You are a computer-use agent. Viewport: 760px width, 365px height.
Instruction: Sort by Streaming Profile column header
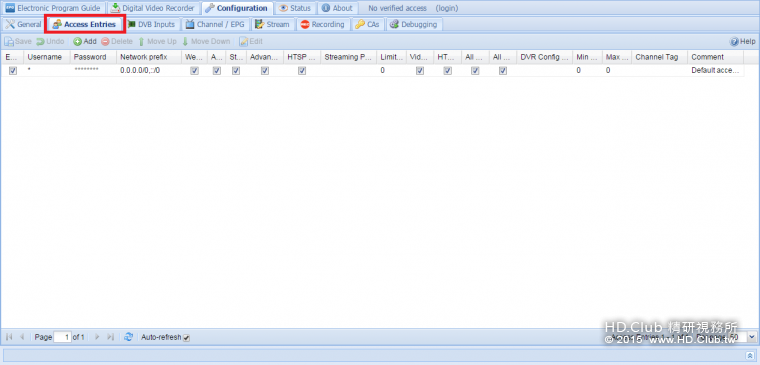point(348,57)
